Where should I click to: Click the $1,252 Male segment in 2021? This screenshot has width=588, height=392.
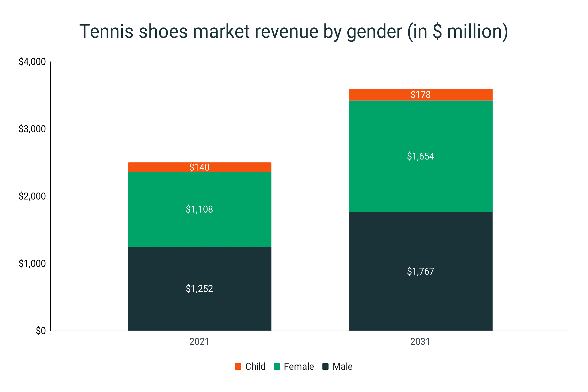click(199, 289)
